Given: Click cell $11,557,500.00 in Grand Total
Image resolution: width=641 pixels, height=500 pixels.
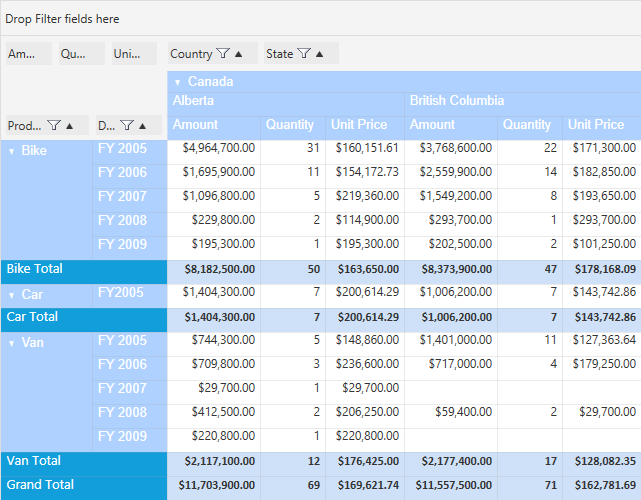Looking at the screenshot, I should pos(451,488).
